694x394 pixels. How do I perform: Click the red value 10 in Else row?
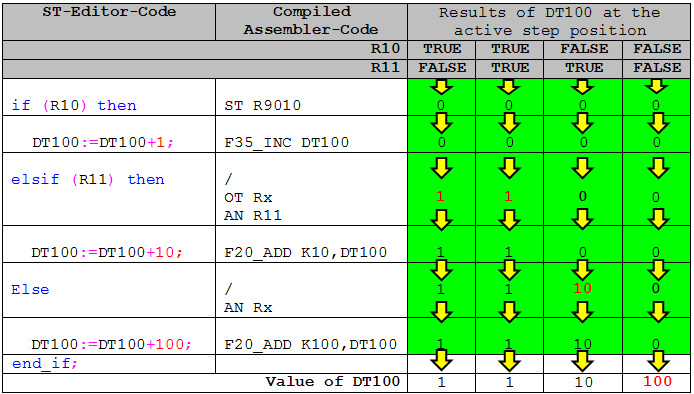click(x=582, y=288)
